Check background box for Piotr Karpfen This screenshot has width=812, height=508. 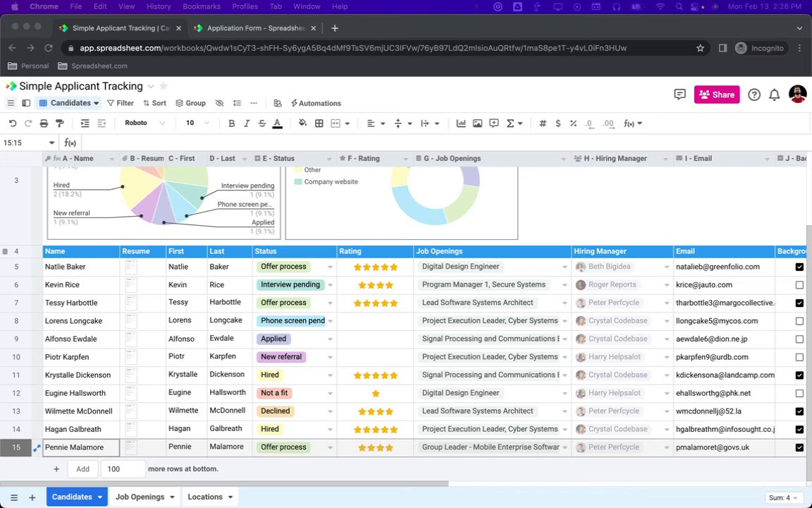(799, 357)
